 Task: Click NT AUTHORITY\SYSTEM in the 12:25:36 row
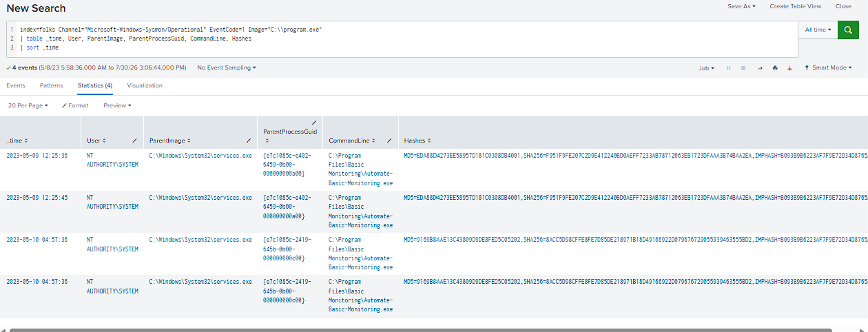click(x=112, y=160)
